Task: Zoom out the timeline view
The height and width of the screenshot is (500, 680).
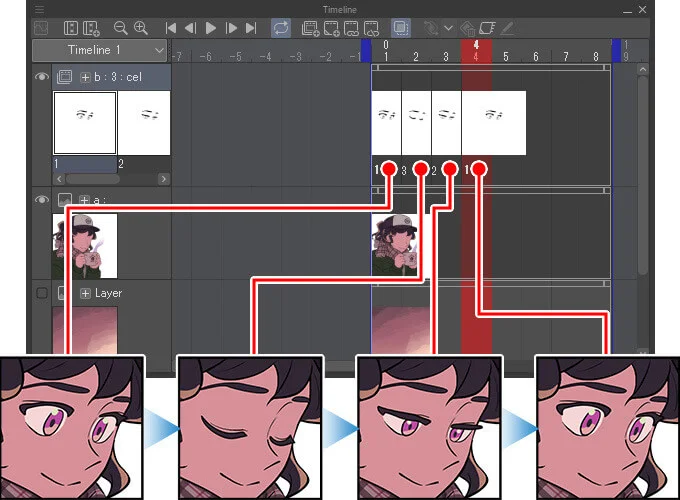Action: (x=120, y=29)
